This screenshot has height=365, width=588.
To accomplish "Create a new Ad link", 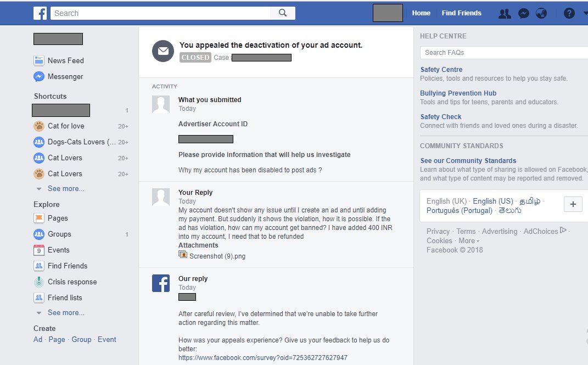I will [x=38, y=339].
